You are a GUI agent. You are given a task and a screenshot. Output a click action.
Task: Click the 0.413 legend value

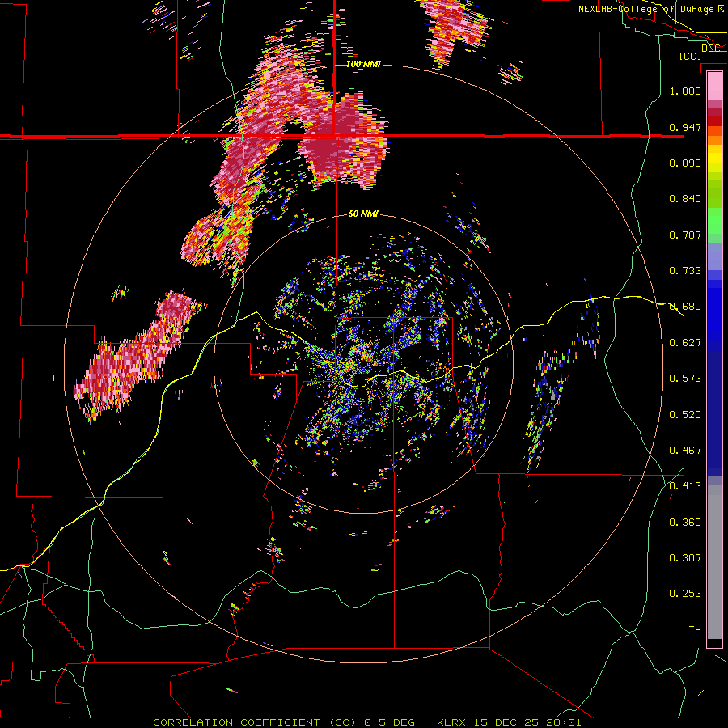click(685, 486)
